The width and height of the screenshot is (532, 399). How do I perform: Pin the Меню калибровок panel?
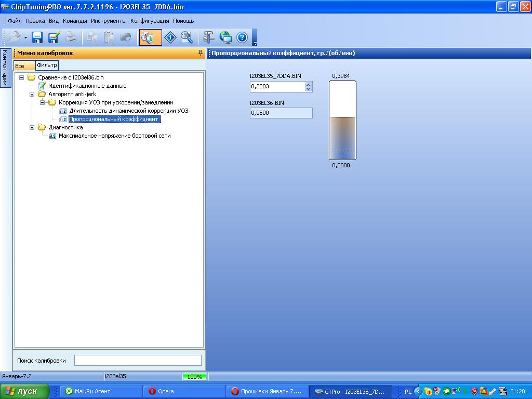pyautogui.click(x=201, y=53)
